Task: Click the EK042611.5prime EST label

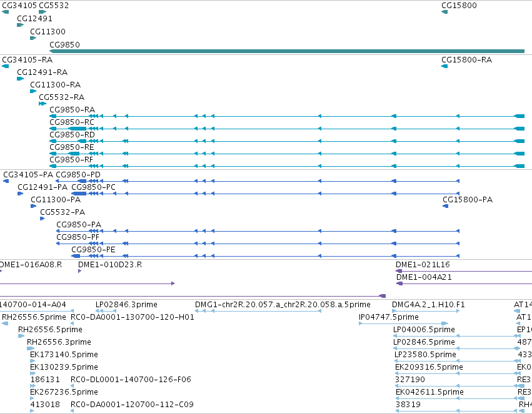Action: click(x=429, y=392)
